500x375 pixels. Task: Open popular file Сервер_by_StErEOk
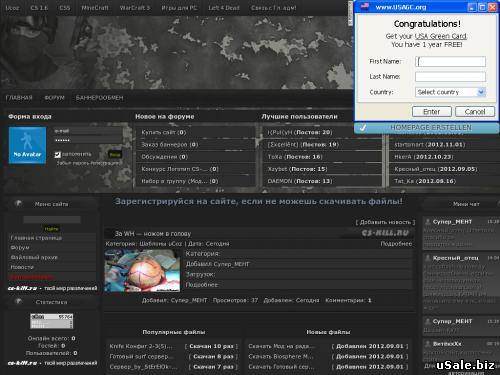(143, 367)
